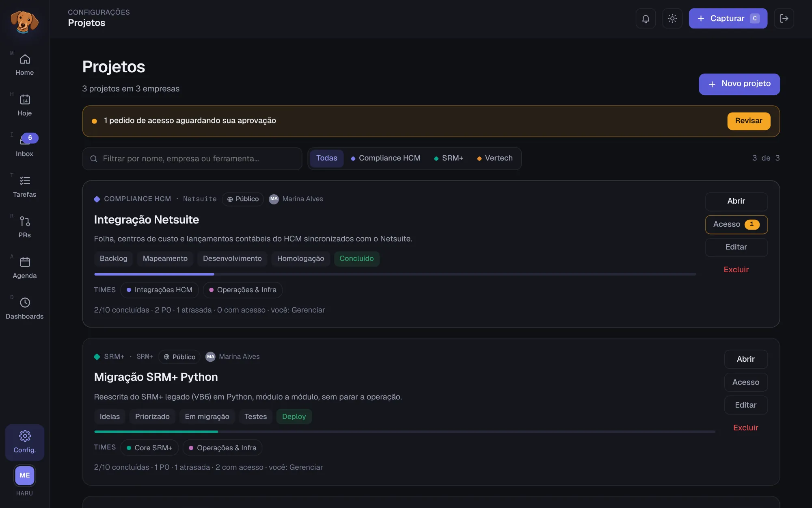812x508 pixels.
Task: Click Público badge on Migração SRM+ card
Action: point(179,357)
